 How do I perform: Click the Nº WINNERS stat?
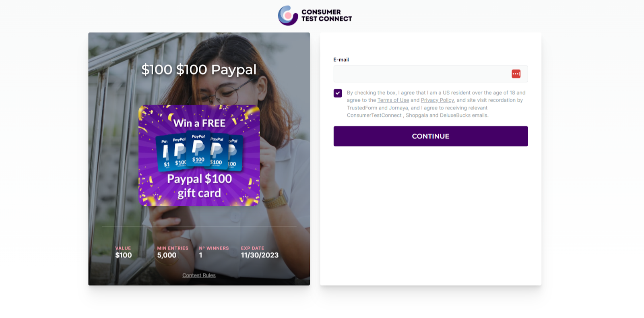click(x=214, y=252)
